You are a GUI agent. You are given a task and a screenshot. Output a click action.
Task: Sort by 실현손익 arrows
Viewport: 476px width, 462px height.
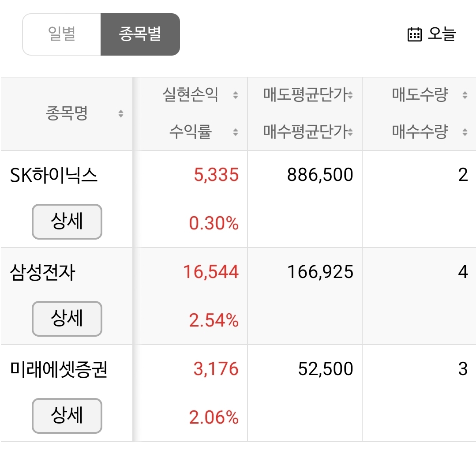[x=236, y=95]
